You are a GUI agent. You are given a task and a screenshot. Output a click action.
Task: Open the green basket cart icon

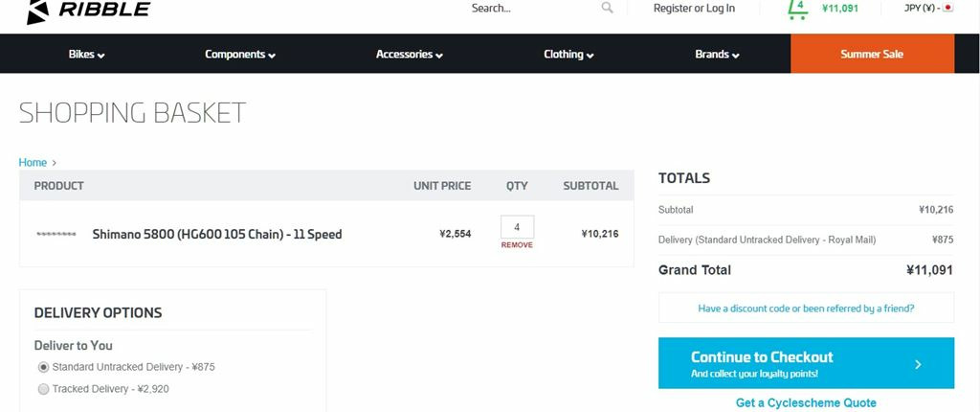(x=798, y=9)
